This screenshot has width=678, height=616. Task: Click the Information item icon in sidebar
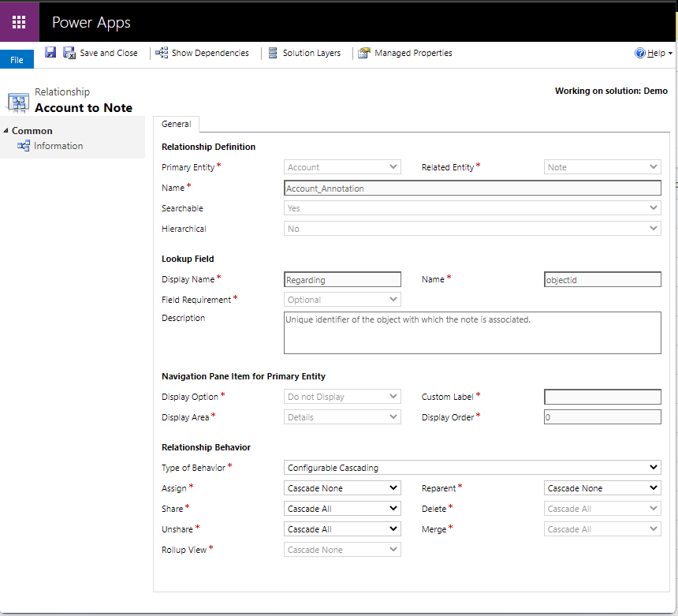click(x=24, y=146)
